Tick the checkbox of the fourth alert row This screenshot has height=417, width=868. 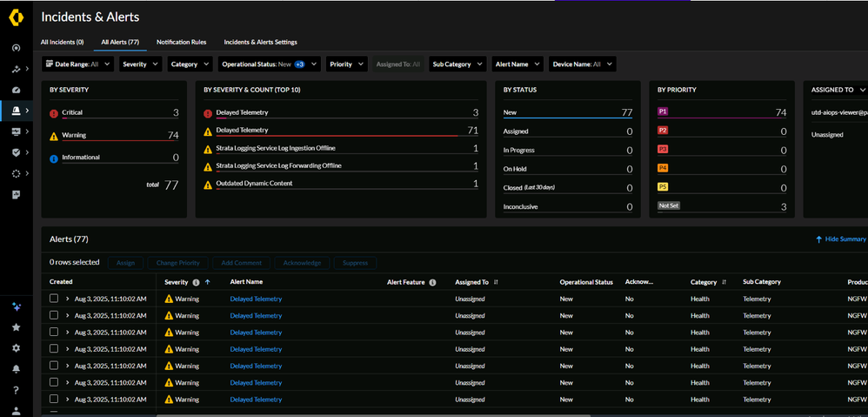click(54, 348)
